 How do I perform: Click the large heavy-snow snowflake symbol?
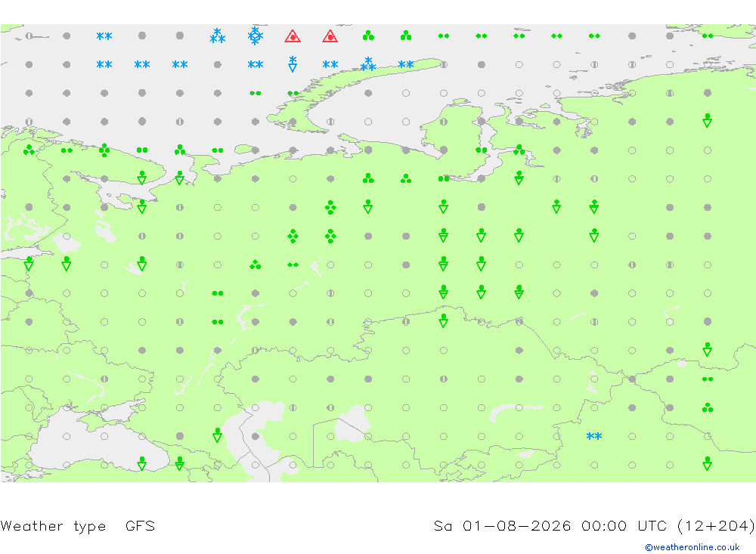coord(255,36)
